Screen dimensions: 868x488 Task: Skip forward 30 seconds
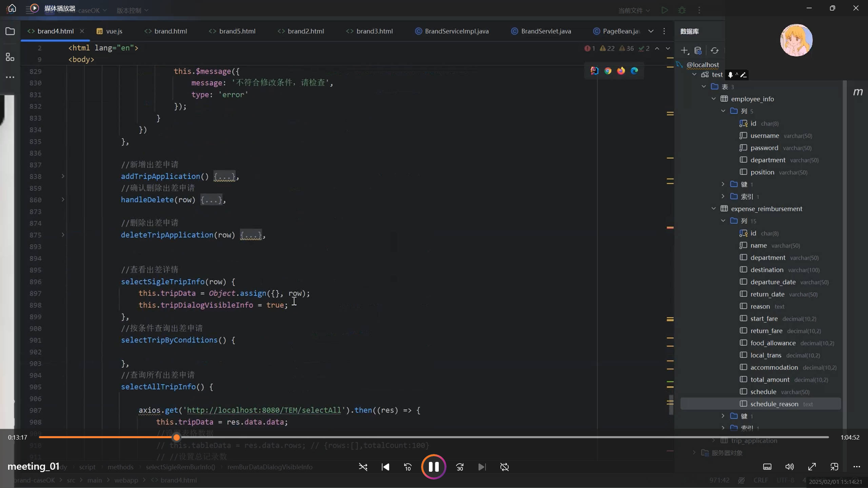[460, 467]
